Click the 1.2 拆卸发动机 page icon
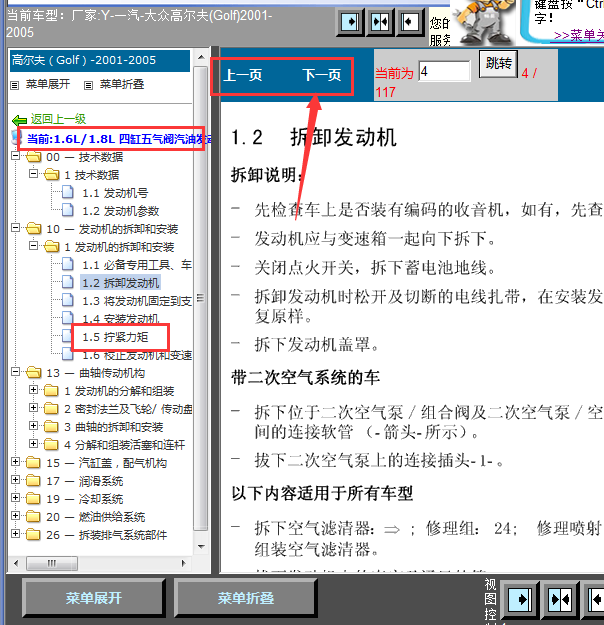This screenshot has width=604, height=625. coord(68,282)
